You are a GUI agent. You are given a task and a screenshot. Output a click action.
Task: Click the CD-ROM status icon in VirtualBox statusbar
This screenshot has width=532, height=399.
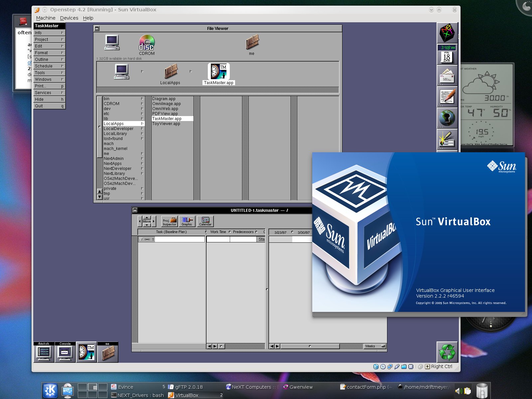(383, 366)
